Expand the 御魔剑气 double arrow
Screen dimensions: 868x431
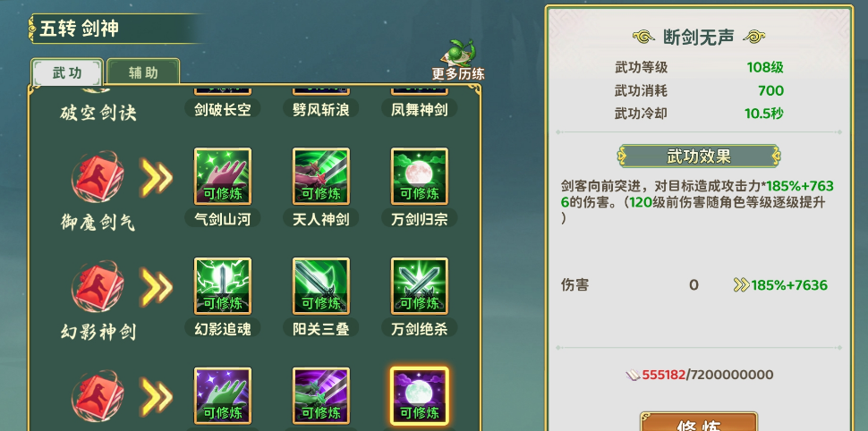point(156,177)
